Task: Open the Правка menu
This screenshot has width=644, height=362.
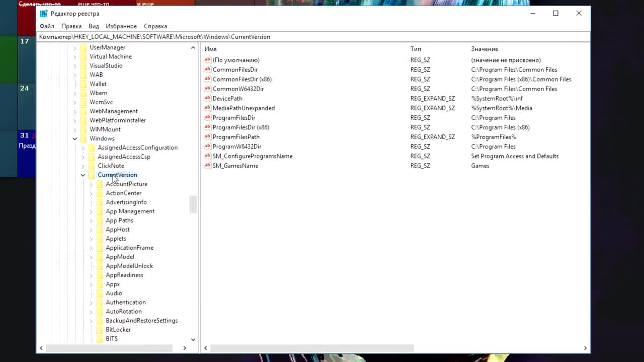Action: click(x=71, y=26)
